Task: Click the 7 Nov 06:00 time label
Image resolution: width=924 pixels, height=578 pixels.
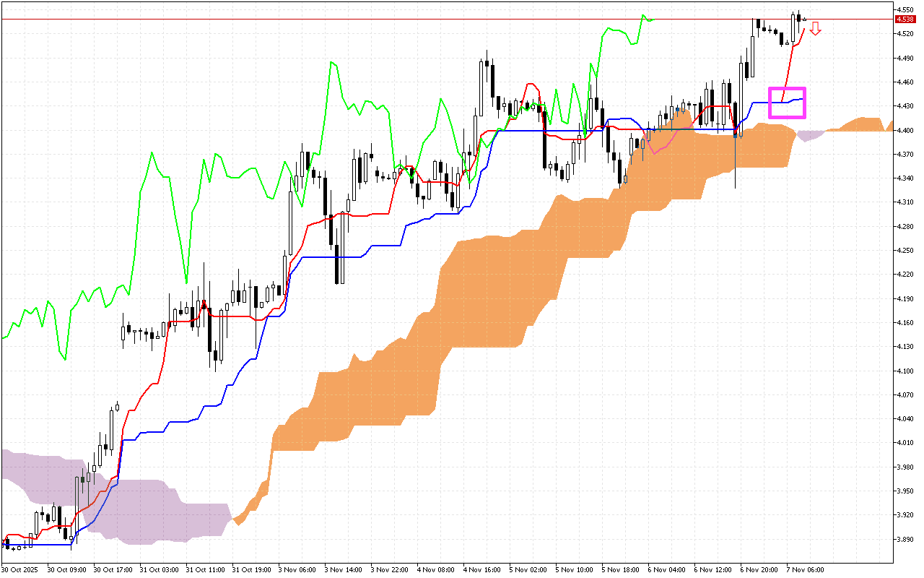Action: 806,570
